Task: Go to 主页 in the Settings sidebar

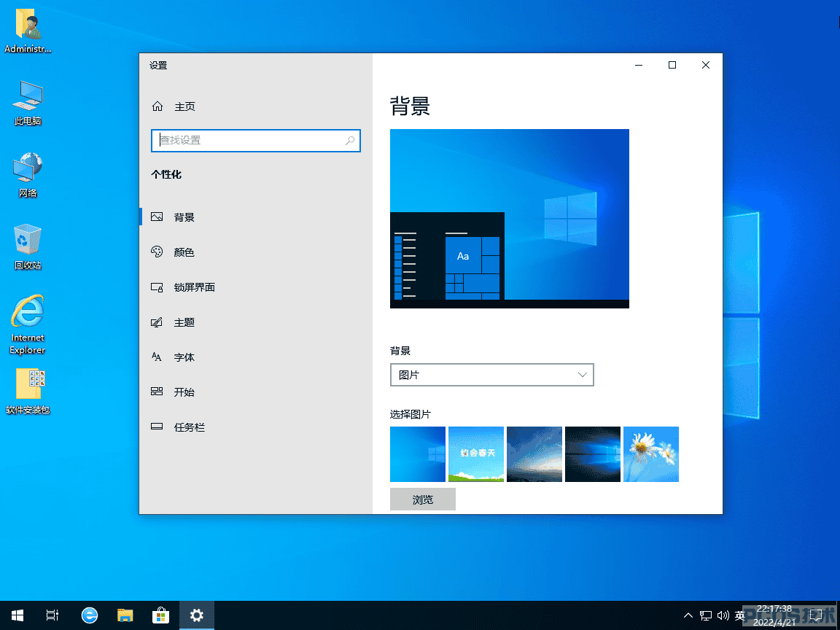Action: click(x=174, y=106)
